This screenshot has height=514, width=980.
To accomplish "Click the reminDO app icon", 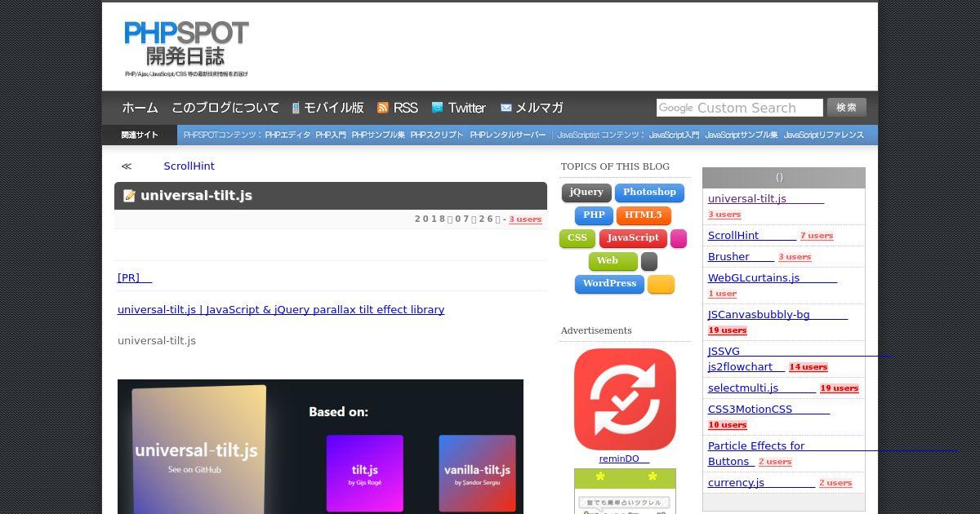I will 625,399.
